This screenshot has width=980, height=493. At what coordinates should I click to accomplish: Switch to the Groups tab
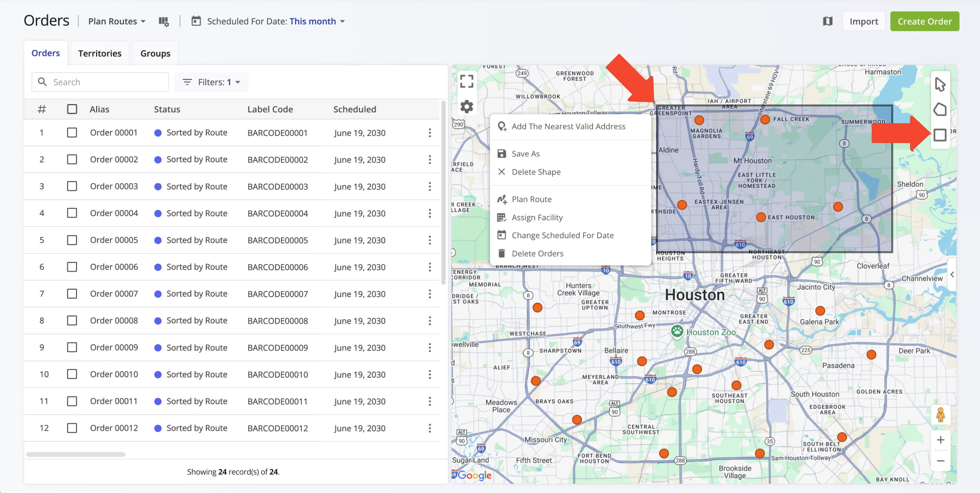pos(156,53)
